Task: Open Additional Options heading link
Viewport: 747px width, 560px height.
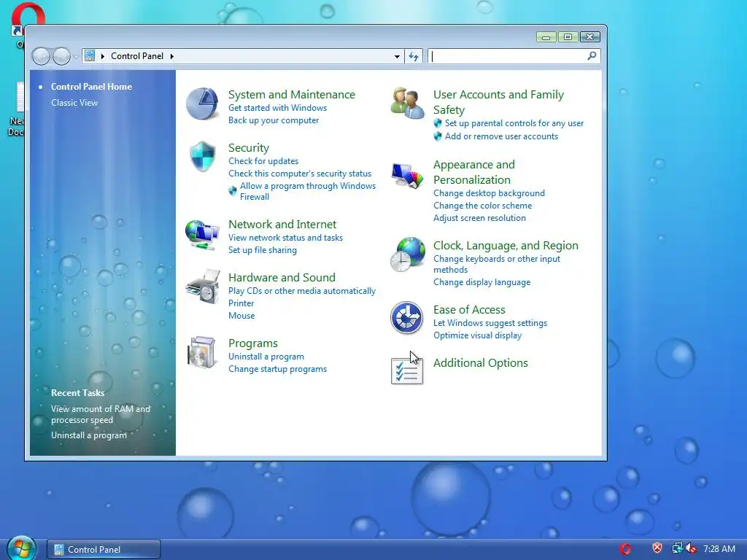Action: click(x=480, y=362)
